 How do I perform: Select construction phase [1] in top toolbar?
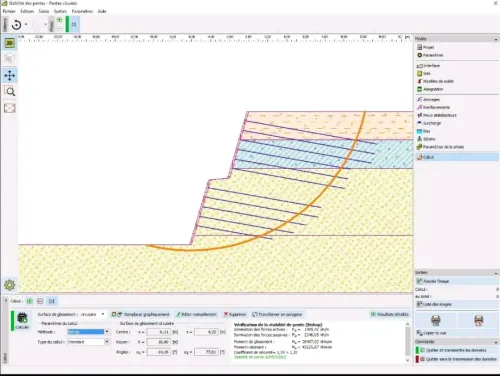pos(74,24)
